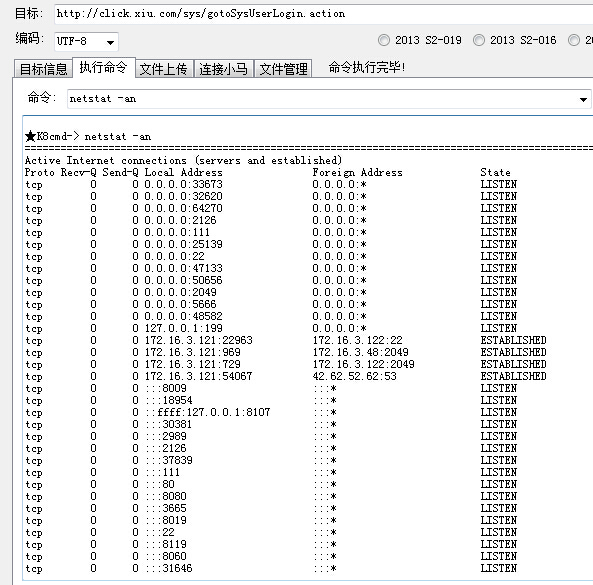Click the K8cmd star prompt line
The height and width of the screenshot is (585, 593).
[88, 136]
